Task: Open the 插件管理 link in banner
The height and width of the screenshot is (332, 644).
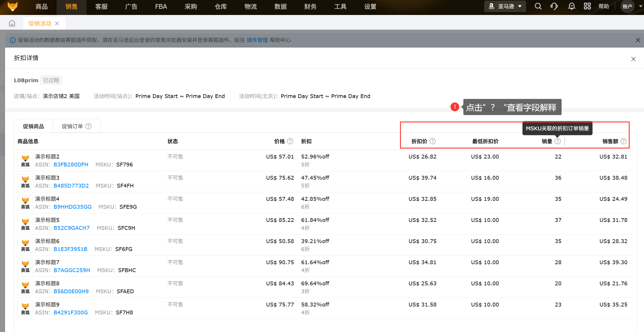Action: 257,40
